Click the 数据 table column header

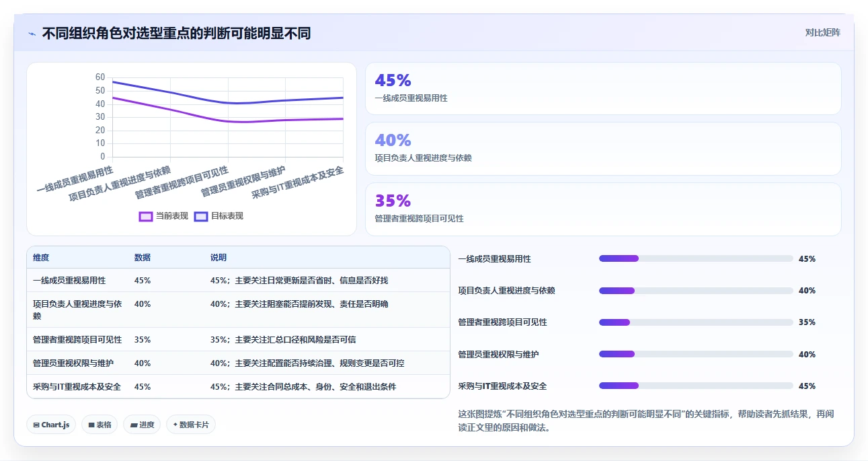tap(143, 258)
